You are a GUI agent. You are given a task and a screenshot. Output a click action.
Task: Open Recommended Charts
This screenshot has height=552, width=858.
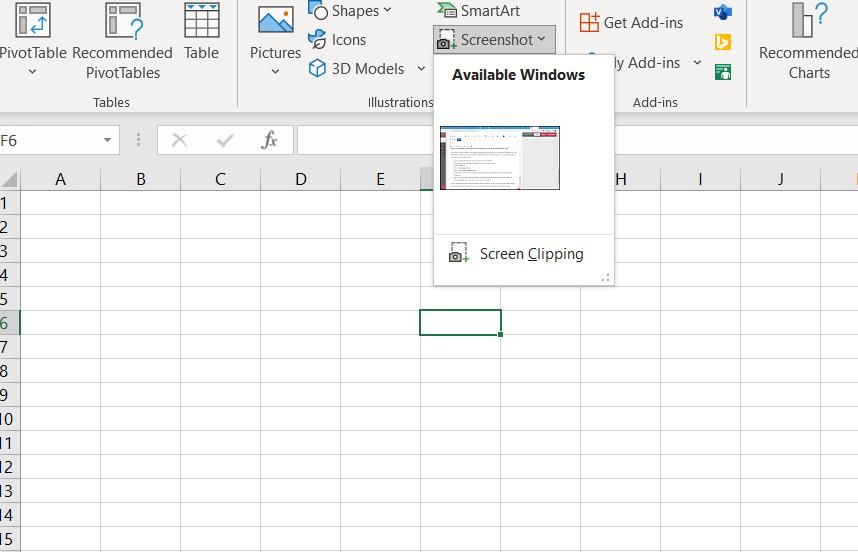pyautogui.click(x=808, y=40)
